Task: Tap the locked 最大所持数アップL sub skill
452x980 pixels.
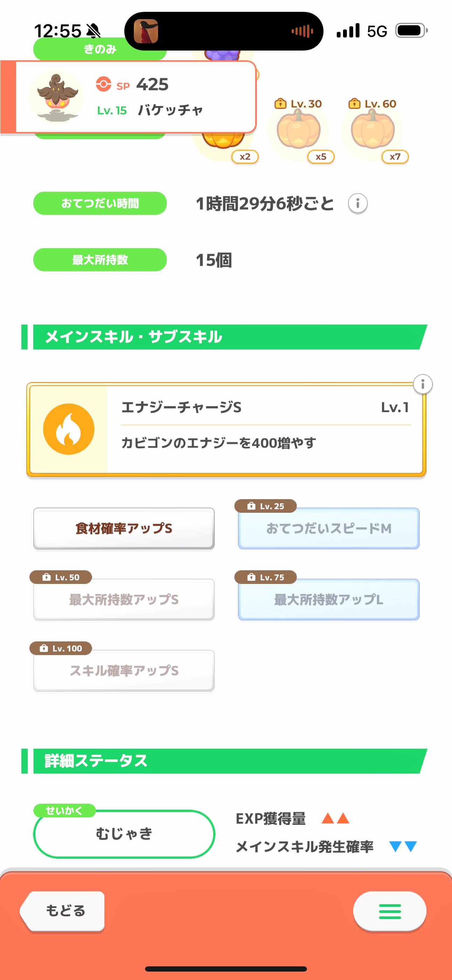Action: tap(329, 600)
